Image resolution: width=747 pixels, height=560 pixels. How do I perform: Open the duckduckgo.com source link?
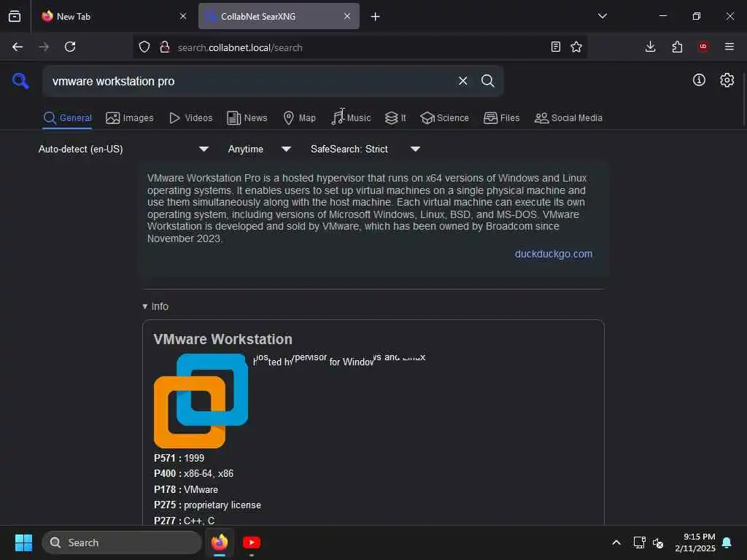tap(554, 254)
